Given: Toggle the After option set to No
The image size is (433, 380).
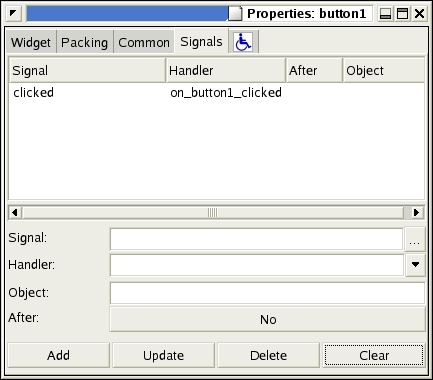Looking at the screenshot, I should (268, 319).
